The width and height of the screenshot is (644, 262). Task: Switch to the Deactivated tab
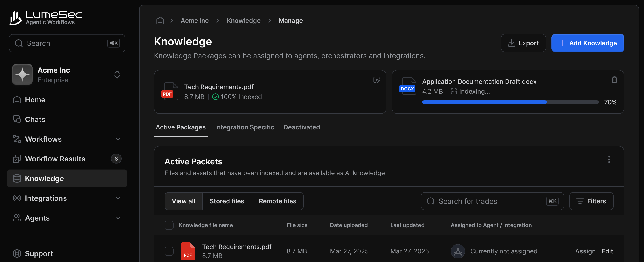pos(302,127)
